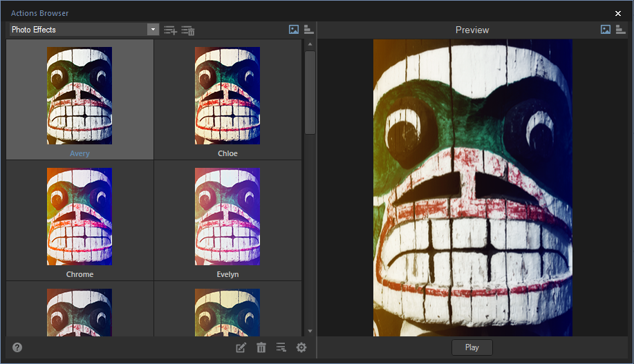Open settings gear icon
Image resolution: width=634 pixels, height=364 pixels.
coord(301,347)
